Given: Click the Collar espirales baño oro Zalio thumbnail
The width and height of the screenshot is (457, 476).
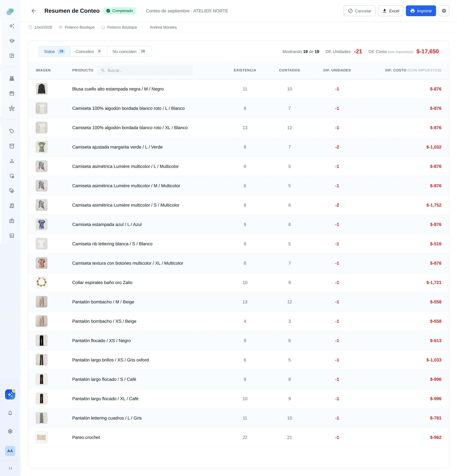Looking at the screenshot, I should coord(42,282).
